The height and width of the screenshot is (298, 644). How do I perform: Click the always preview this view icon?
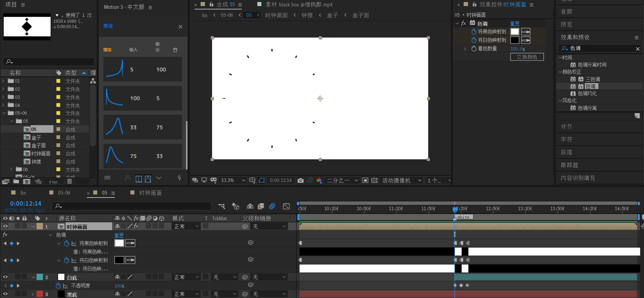point(195,180)
